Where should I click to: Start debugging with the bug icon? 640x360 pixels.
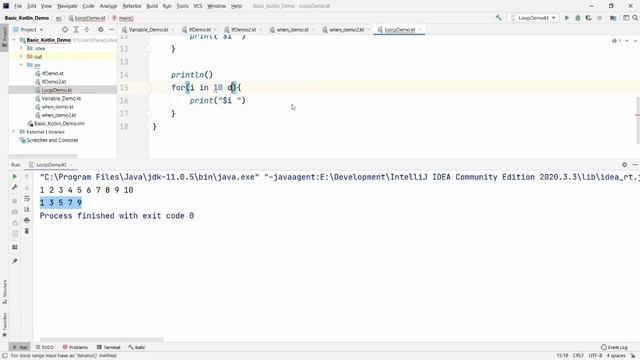pos(578,18)
